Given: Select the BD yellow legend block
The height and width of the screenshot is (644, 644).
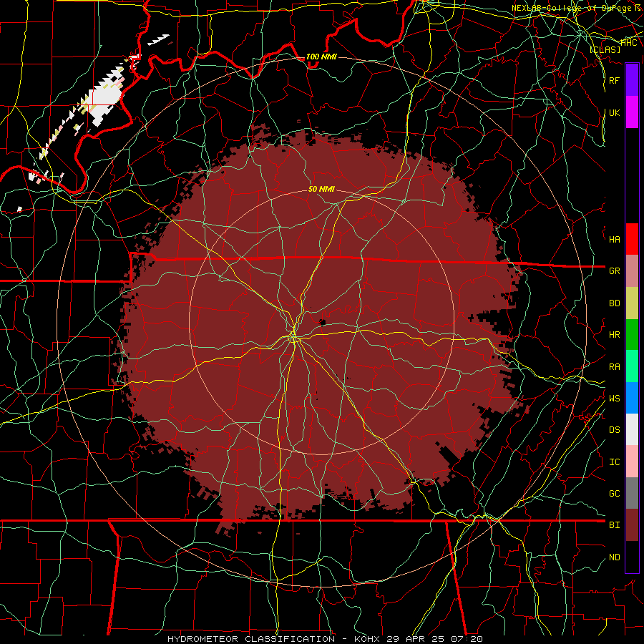Looking at the screenshot, I should (632, 303).
